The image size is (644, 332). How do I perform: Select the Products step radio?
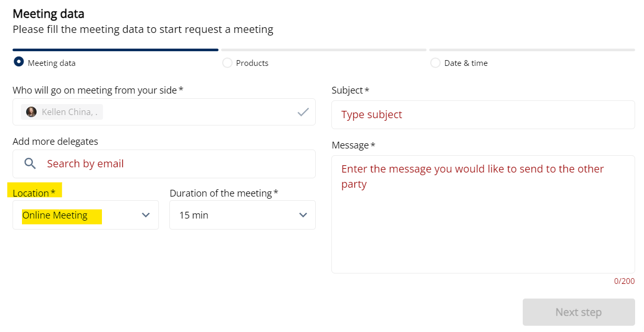pos(227,63)
